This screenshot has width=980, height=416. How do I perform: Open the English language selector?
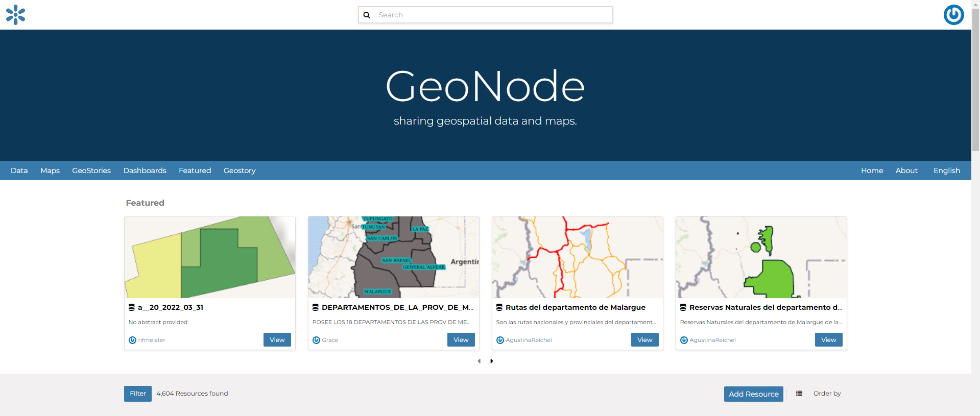(947, 170)
